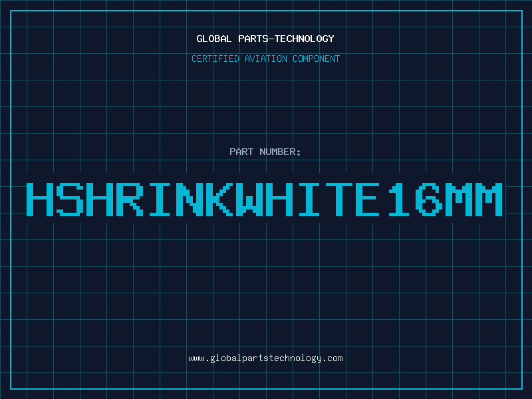This screenshot has height=399, width=532.
Task: Open the www.globalpartstechnology.com link
Action: click(x=265, y=358)
